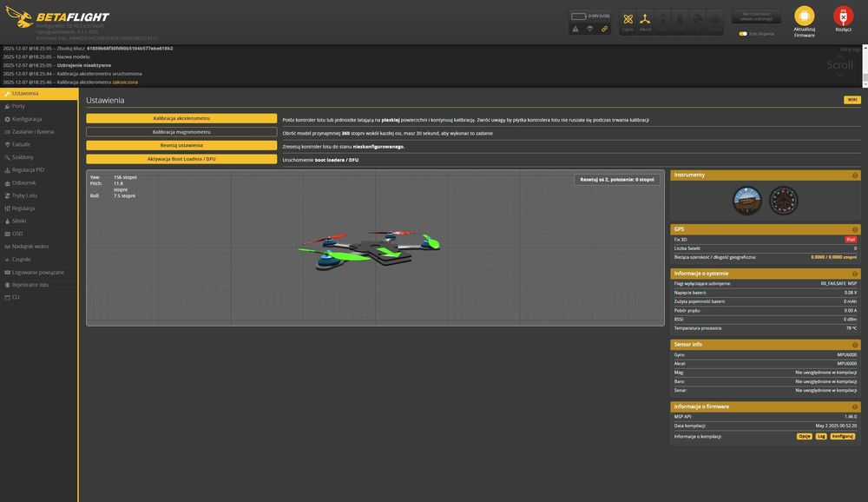Click the Akcel sensor status icon
Viewport: 868px width, 502px height.
[x=645, y=19]
